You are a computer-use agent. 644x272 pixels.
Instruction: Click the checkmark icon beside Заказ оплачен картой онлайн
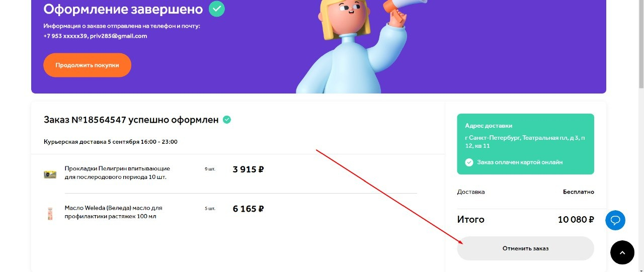click(469, 162)
